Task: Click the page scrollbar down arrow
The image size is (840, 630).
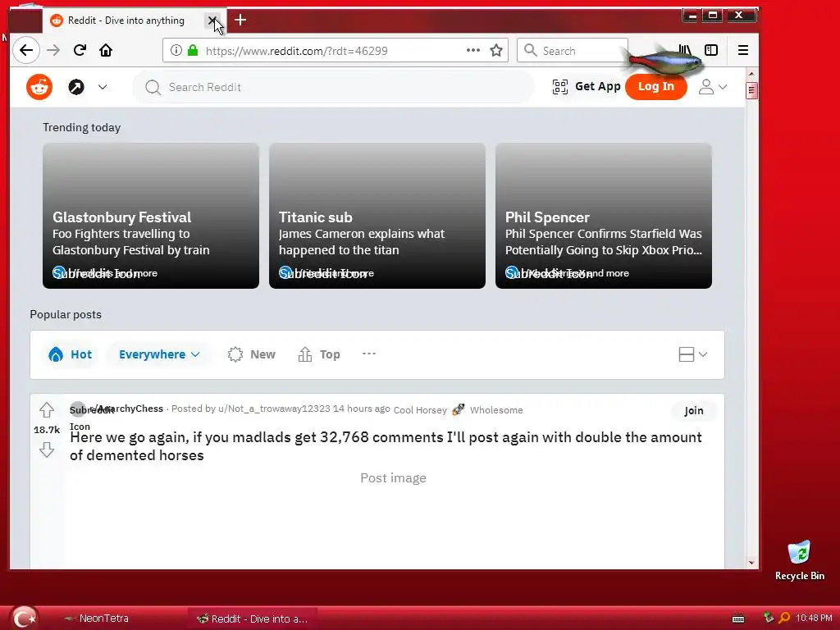Action: coord(751,563)
